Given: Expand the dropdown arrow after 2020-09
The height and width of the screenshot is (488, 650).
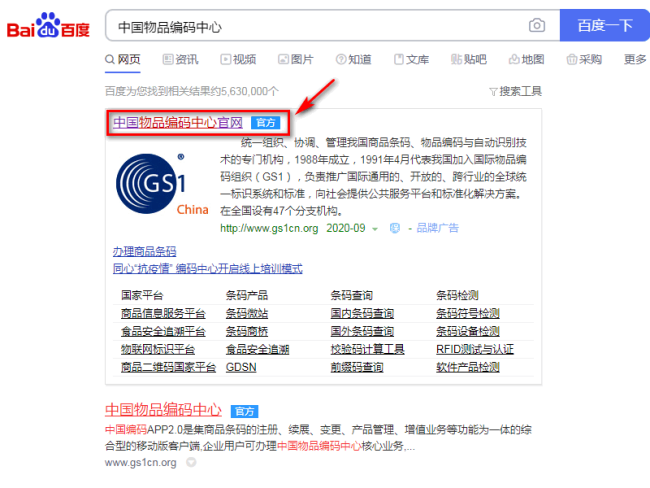Looking at the screenshot, I should point(375,229).
